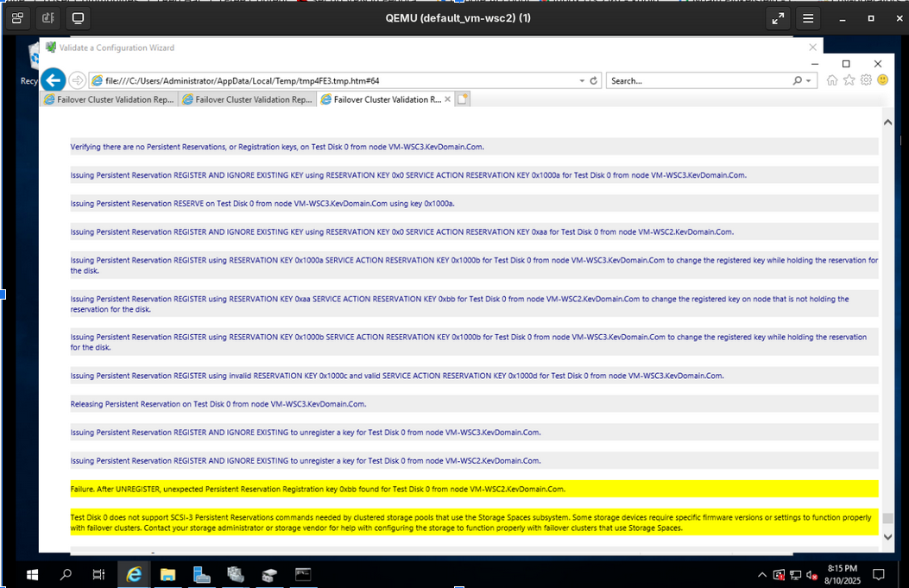Click 'Verifying there are no Persistent Reservations' line
The image size is (909, 588).
pos(474,147)
